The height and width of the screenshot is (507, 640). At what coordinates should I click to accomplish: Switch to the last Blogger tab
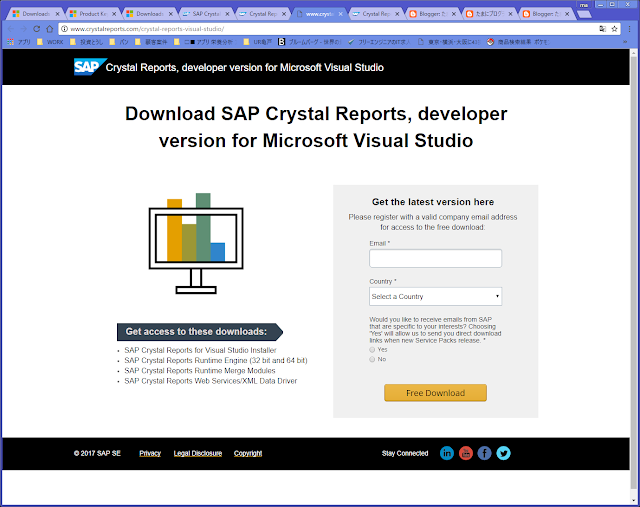coord(544,14)
